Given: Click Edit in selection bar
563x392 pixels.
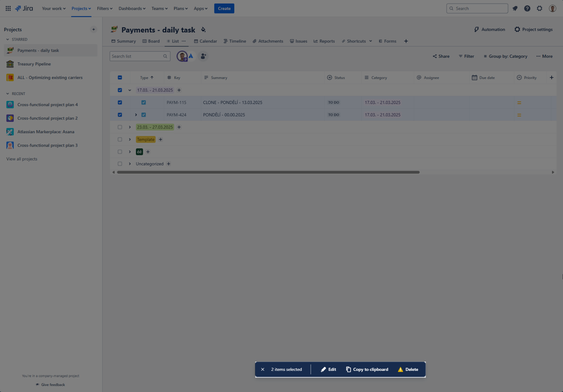Looking at the screenshot, I should (x=329, y=369).
